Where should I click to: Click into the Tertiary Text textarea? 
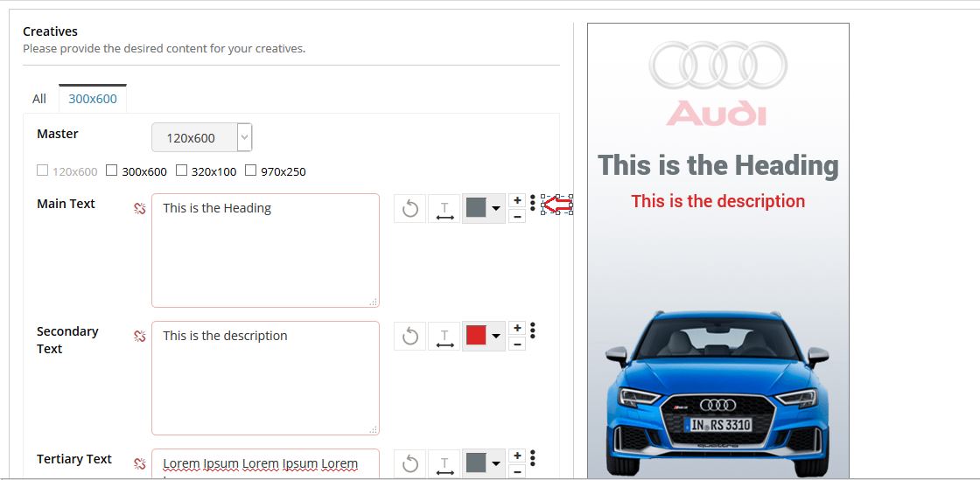point(266,463)
